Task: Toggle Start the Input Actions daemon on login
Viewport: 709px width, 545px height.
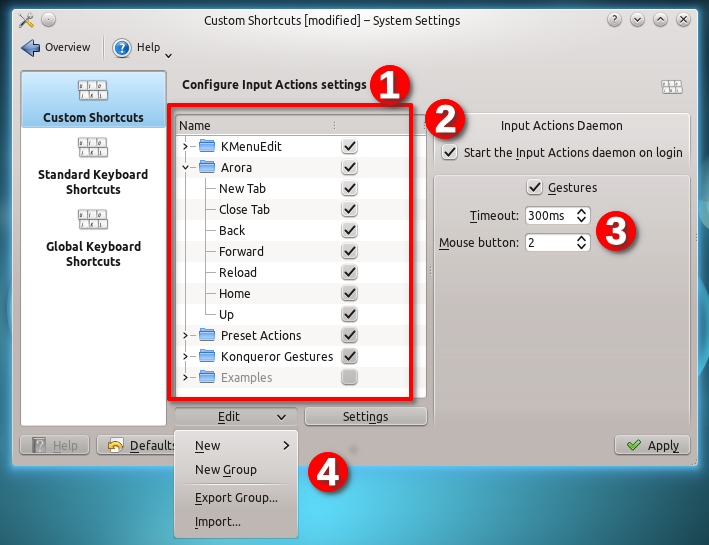Action: tap(450, 153)
